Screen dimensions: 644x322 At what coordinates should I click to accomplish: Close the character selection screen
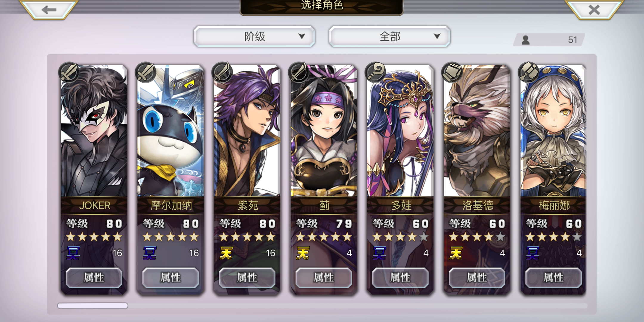[x=594, y=10]
